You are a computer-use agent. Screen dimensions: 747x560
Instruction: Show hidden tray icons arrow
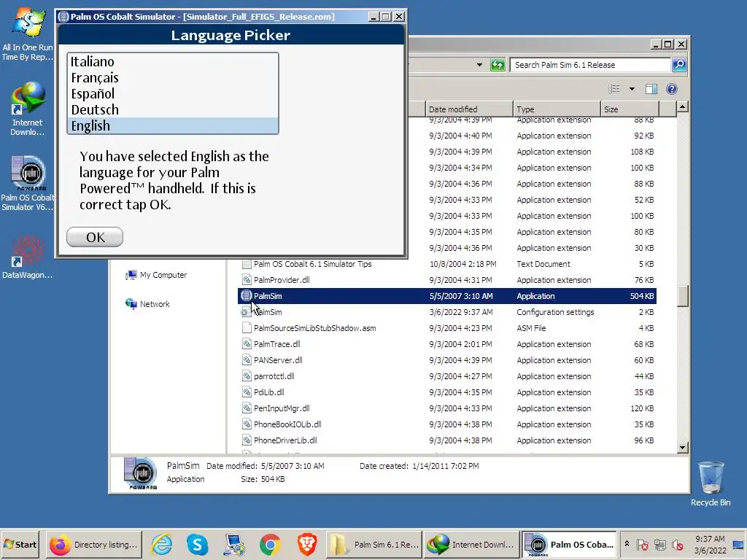[x=627, y=544]
